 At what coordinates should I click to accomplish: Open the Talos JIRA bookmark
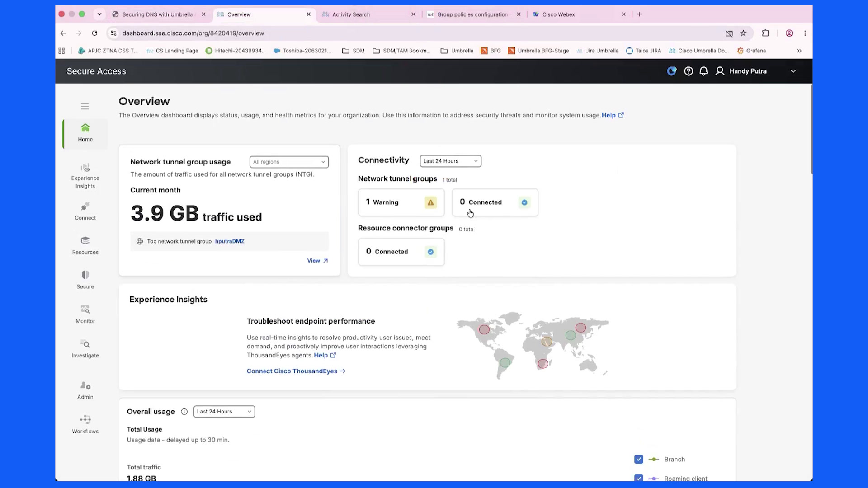click(643, 51)
